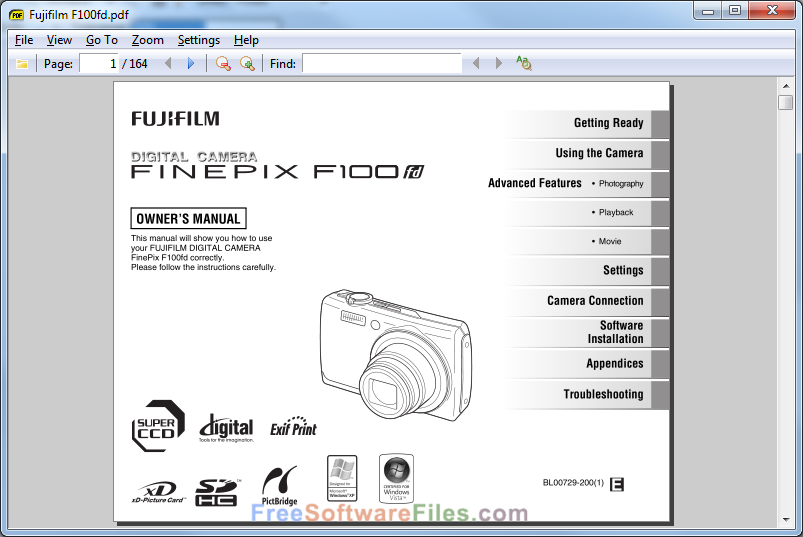Click the manual's Settings section tab
Viewport: 803px width, 537px height.
[586, 271]
